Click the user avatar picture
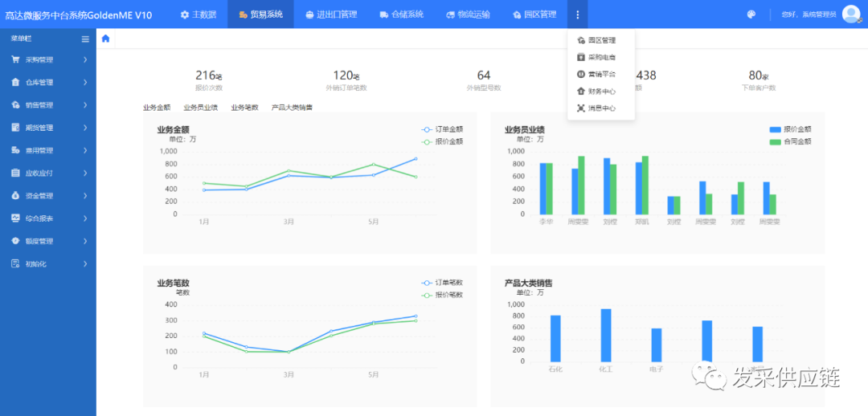 point(851,14)
